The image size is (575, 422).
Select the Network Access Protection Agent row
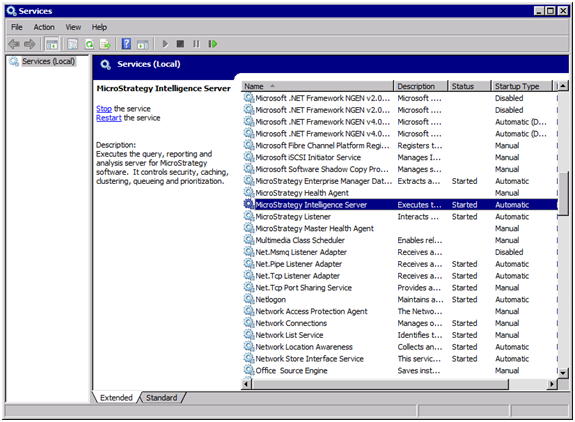pos(400,311)
